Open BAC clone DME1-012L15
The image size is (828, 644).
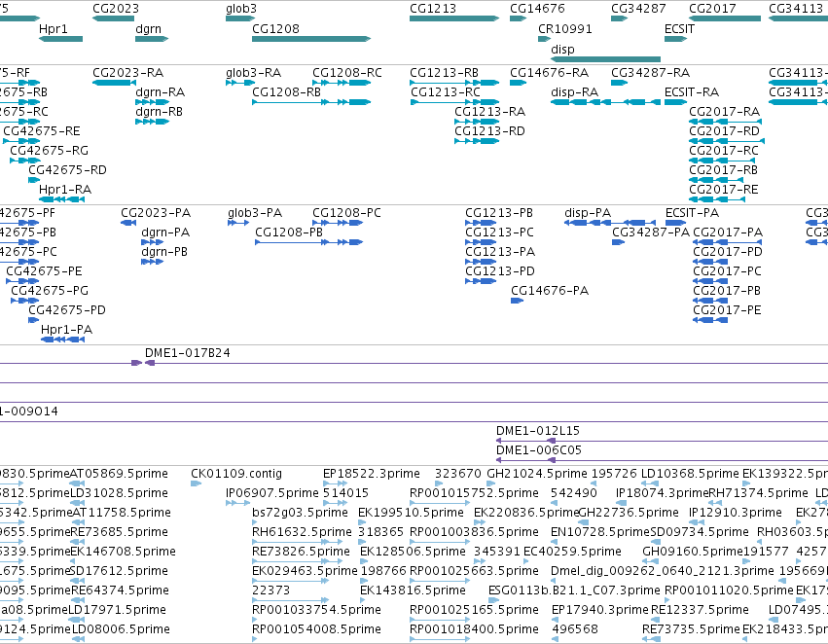point(538,431)
